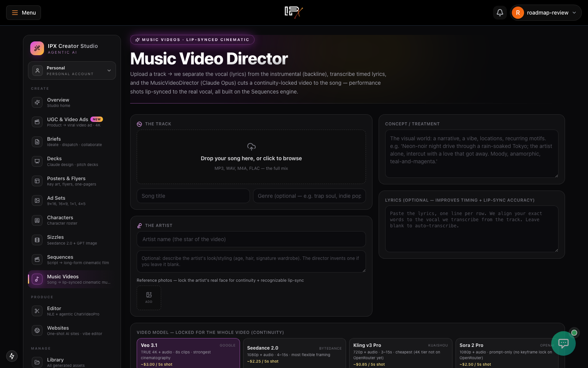The image size is (588, 368).
Task: Click the UGC & Video Ads clapperboard icon
Action: pos(37,122)
